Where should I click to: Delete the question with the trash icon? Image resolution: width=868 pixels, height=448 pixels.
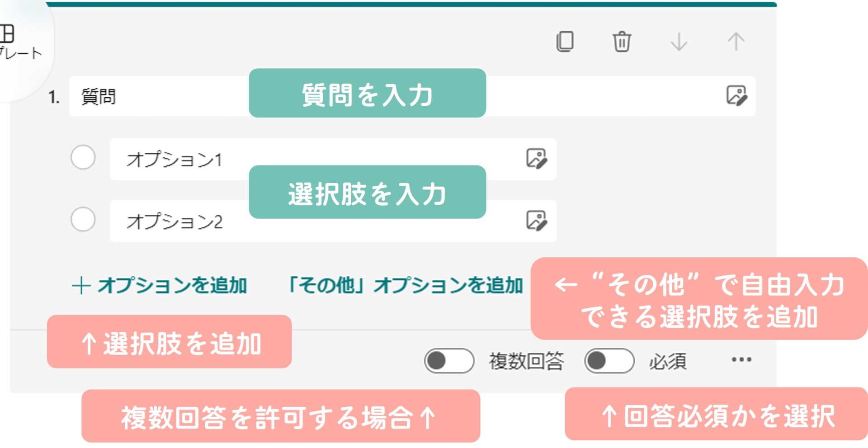[x=622, y=42]
